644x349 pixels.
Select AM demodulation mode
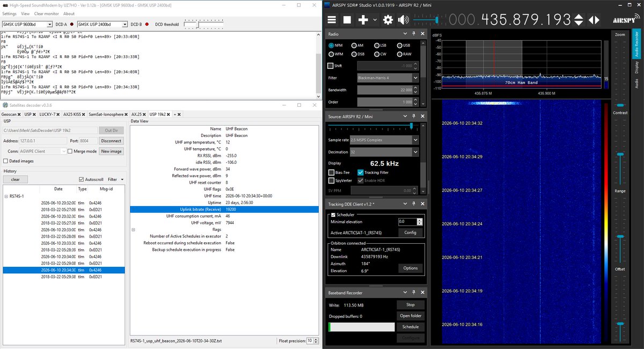tap(354, 46)
